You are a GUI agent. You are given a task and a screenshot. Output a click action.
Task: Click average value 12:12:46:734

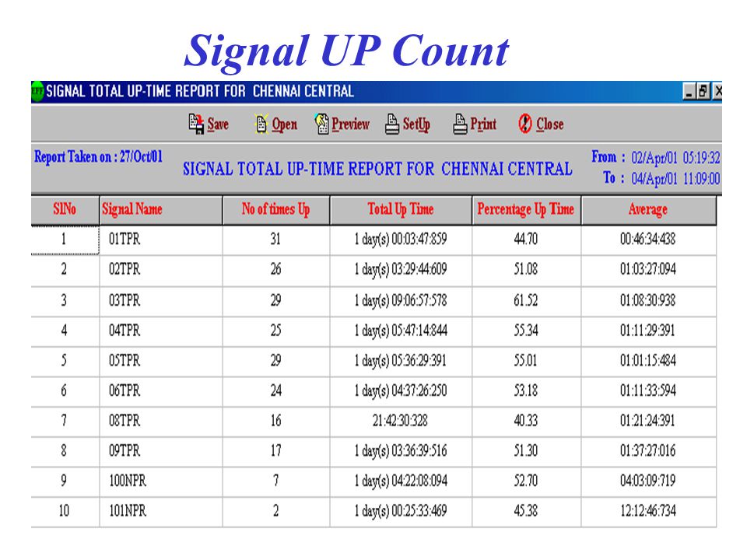(648, 512)
